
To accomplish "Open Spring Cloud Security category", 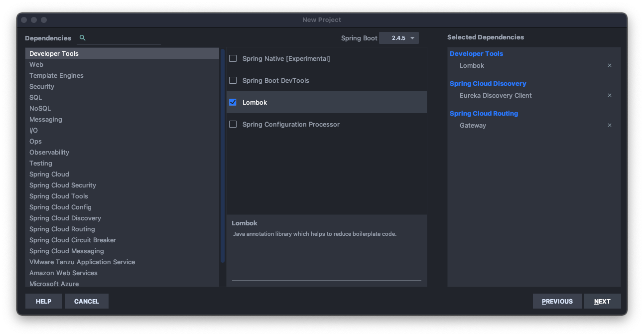I will tap(122, 185).
